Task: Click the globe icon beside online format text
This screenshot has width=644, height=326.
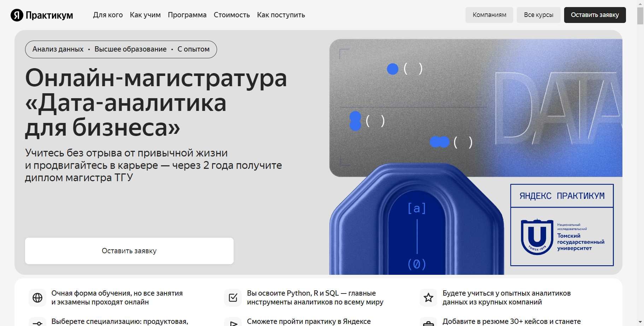Action: pyautogui.click(x=37, y=298)
